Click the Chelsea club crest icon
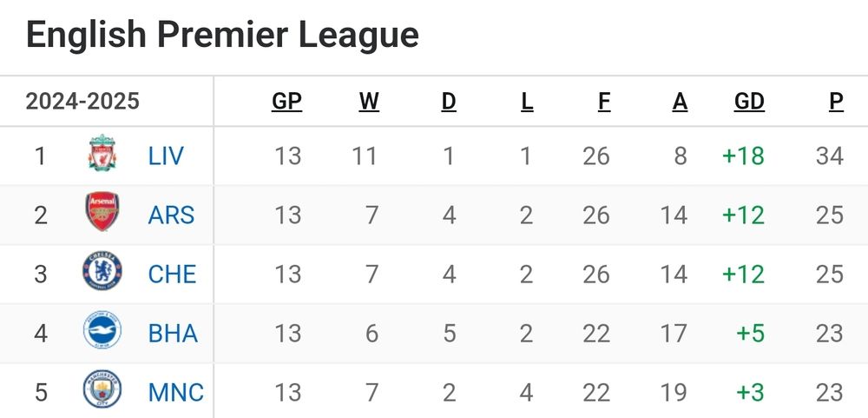 [x=102, y=273]
